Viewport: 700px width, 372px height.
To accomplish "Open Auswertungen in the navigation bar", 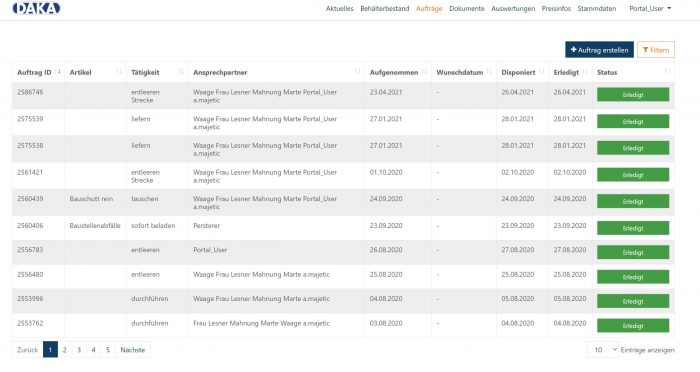I will 513,8.
